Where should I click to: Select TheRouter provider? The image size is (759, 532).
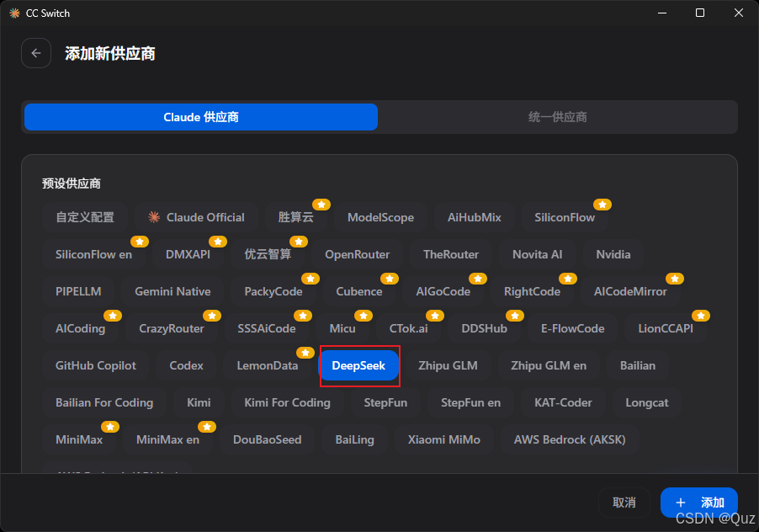[x=451, y=254]
